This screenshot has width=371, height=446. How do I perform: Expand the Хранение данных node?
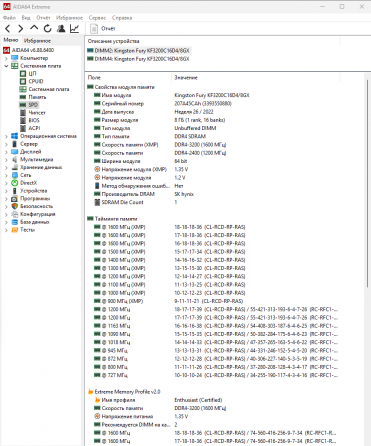(x=6, y=167)
